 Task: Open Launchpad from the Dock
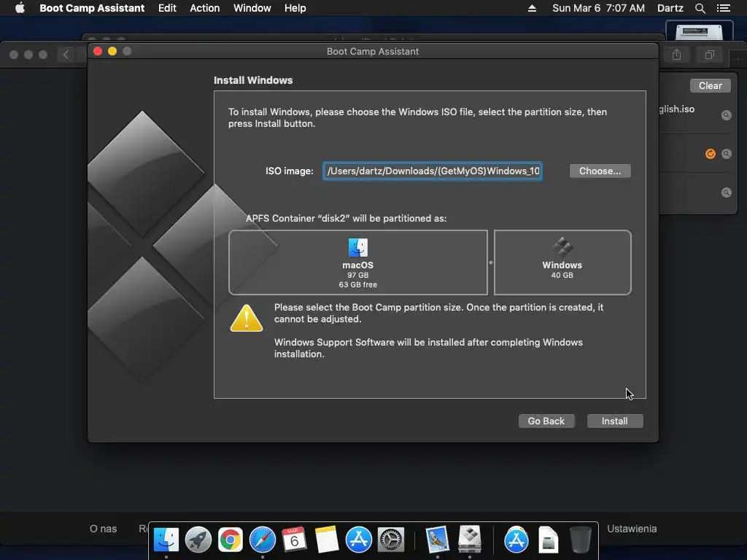[198, 540]
